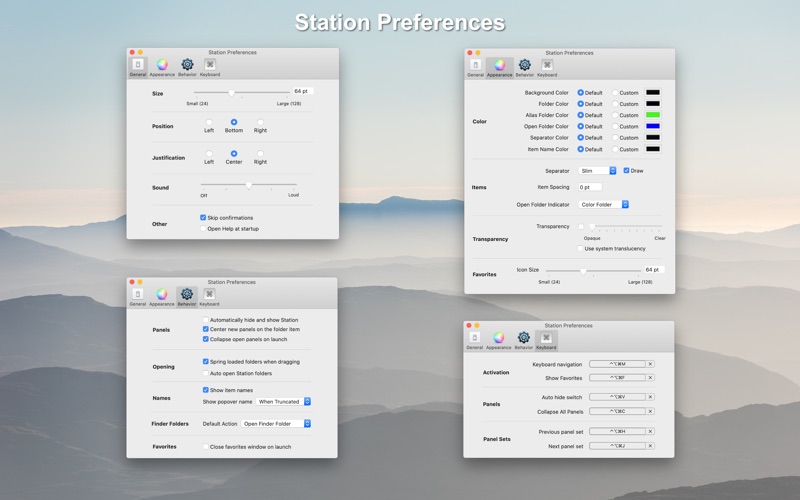Open the Open Folder Indicator dropdown
The image size is (800, 500).
click(604, 204)
